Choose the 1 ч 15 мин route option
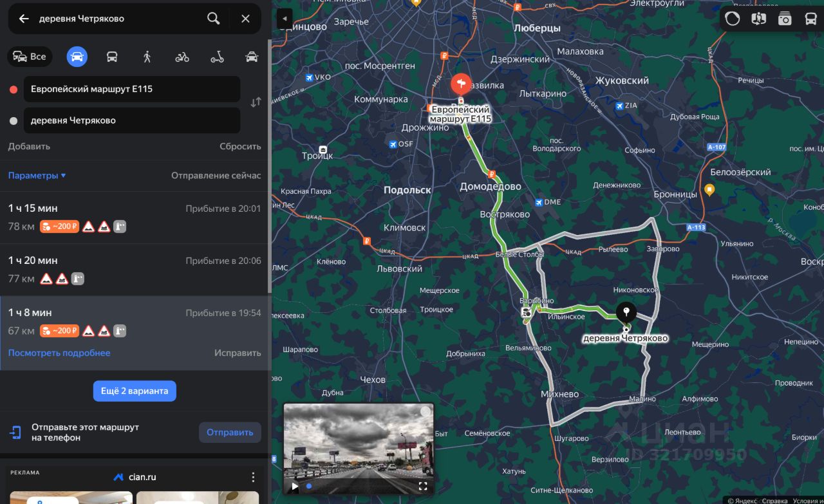The image size is (824, 504). (x=135, y=218)
